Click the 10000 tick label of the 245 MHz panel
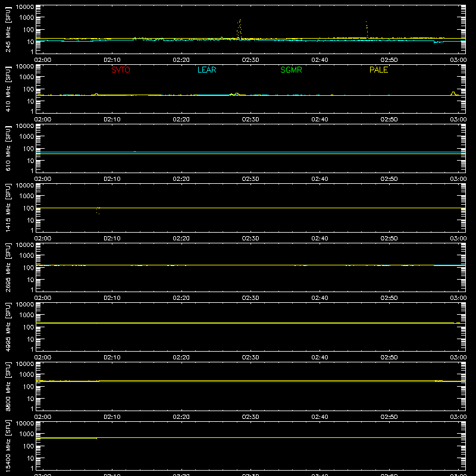 tap(25, 7)
